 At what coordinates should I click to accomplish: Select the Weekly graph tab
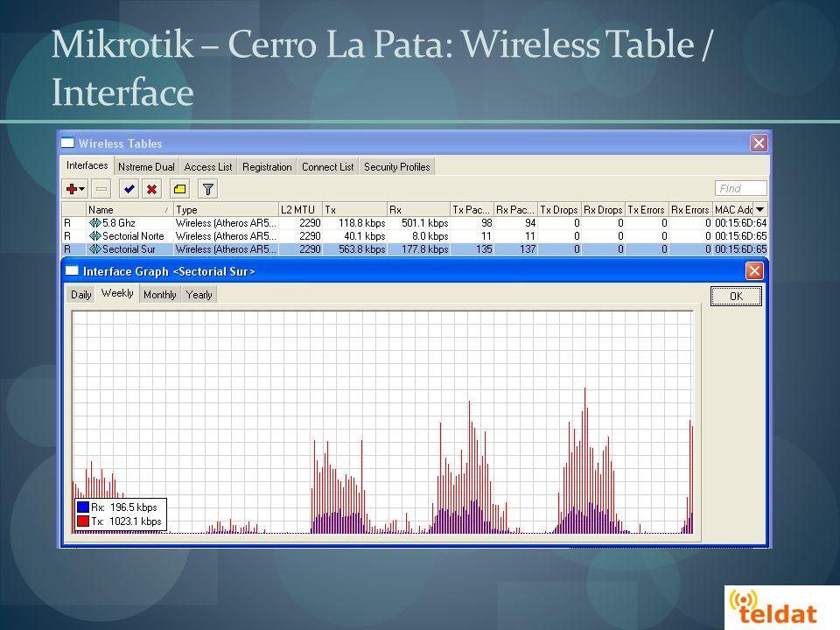117,293
